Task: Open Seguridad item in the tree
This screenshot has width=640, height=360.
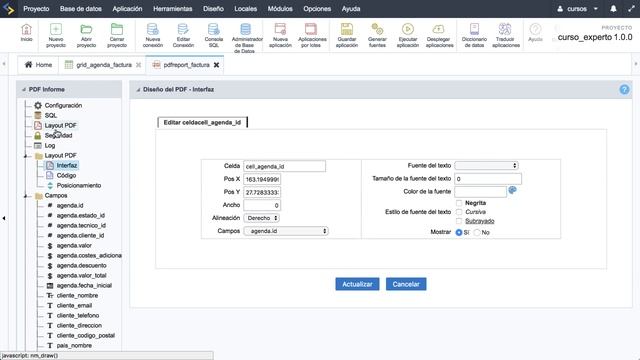Action: click(58, 136)
